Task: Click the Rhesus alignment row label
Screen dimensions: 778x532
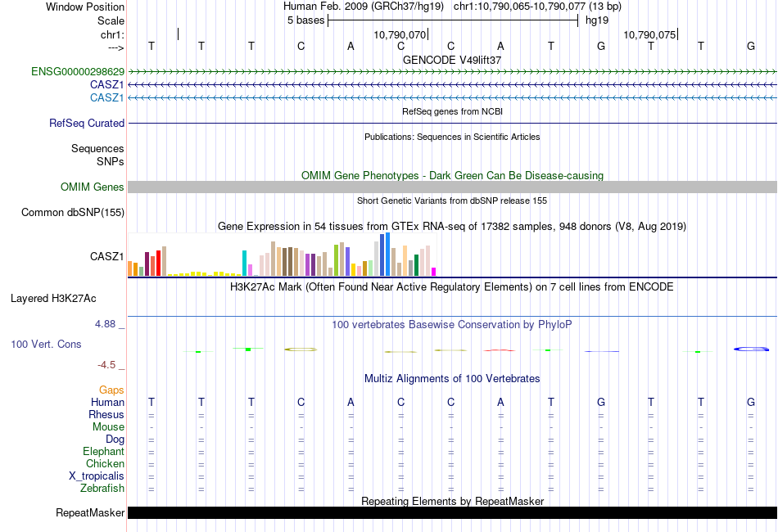Action: pyautogui.click(x=106, y=414)
